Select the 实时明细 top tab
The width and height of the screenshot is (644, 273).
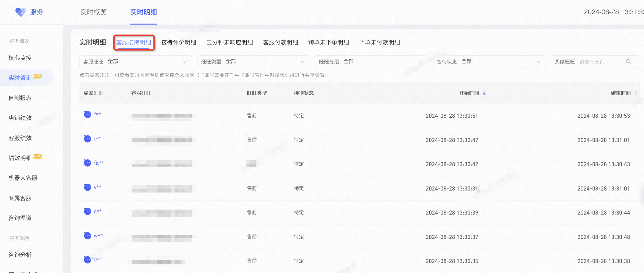coord(143,12)
